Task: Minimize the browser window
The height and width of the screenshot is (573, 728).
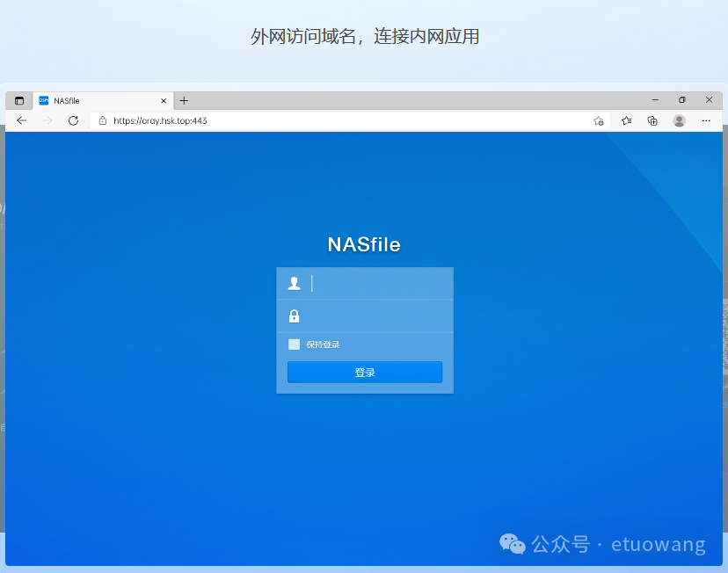Action: [x=655, y=100]
